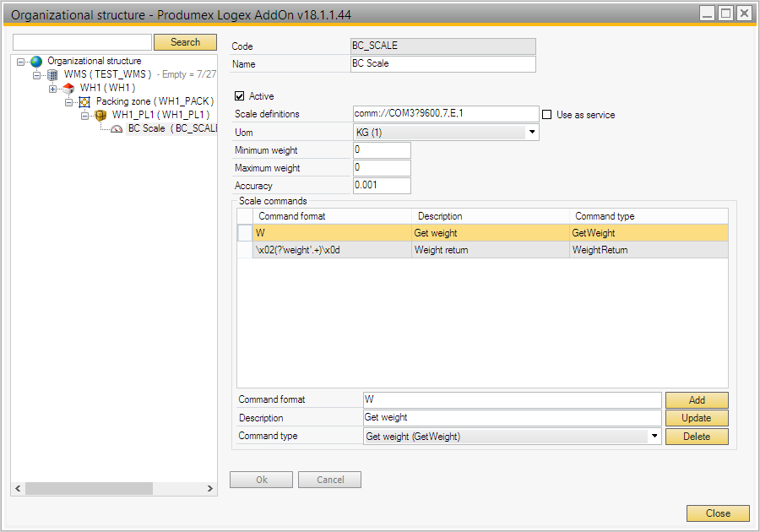760x532 pixels.
Task: Click the WH1_PL1 packing line box icon
Action: point(100,116)
